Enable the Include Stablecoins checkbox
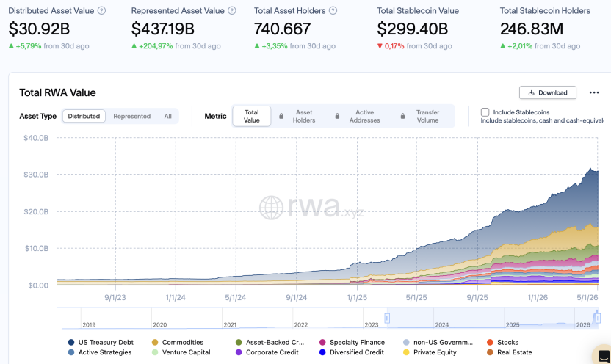 [x=485, y=112]
